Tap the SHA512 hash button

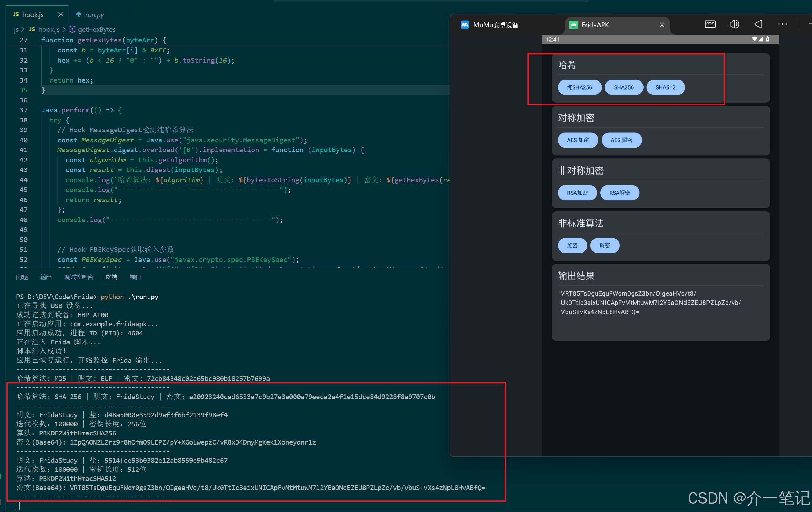tap(665, 87)
